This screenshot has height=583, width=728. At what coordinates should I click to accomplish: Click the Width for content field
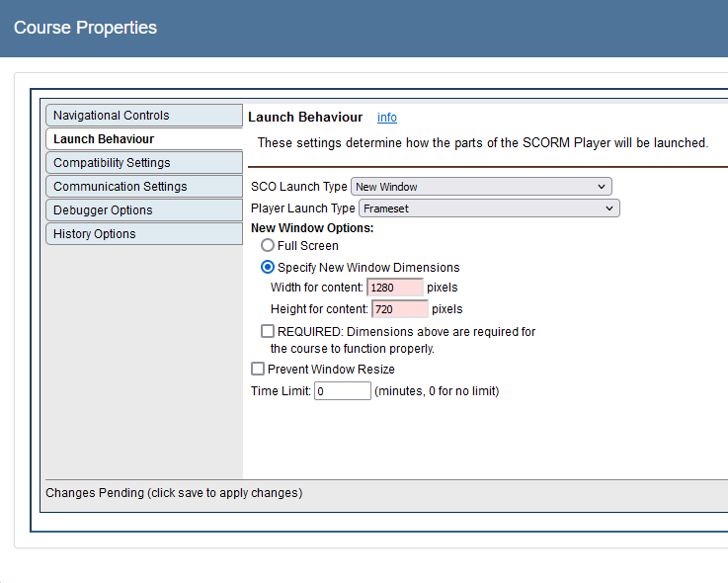395,288
